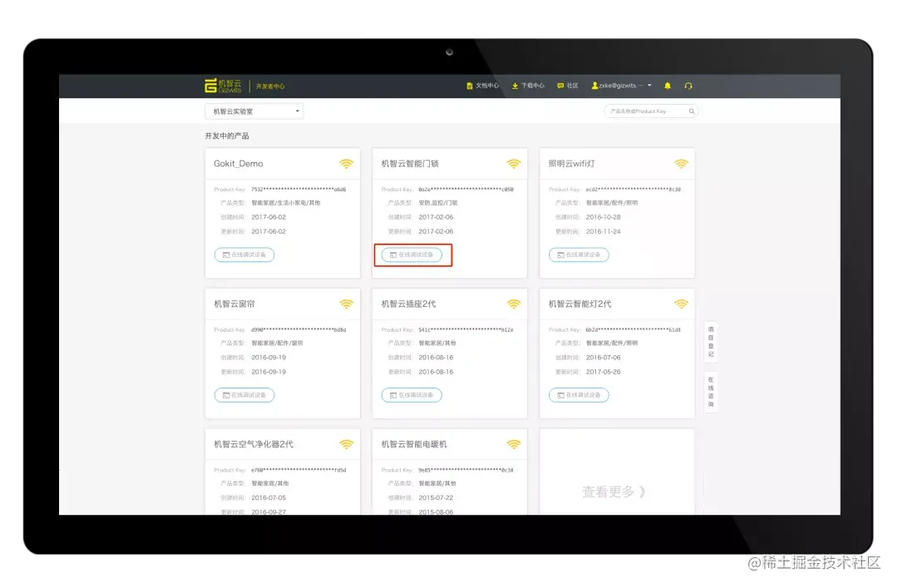
Task: Click the wifi icon on 机智云智能灯2代 card
Action: coord(681,304)
